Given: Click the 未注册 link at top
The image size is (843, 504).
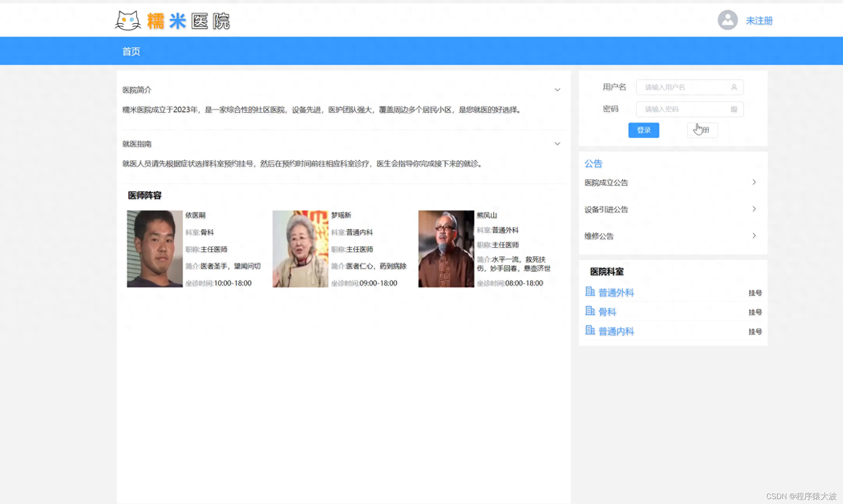Looking at the screenshot, I should (x=759, y=20).
